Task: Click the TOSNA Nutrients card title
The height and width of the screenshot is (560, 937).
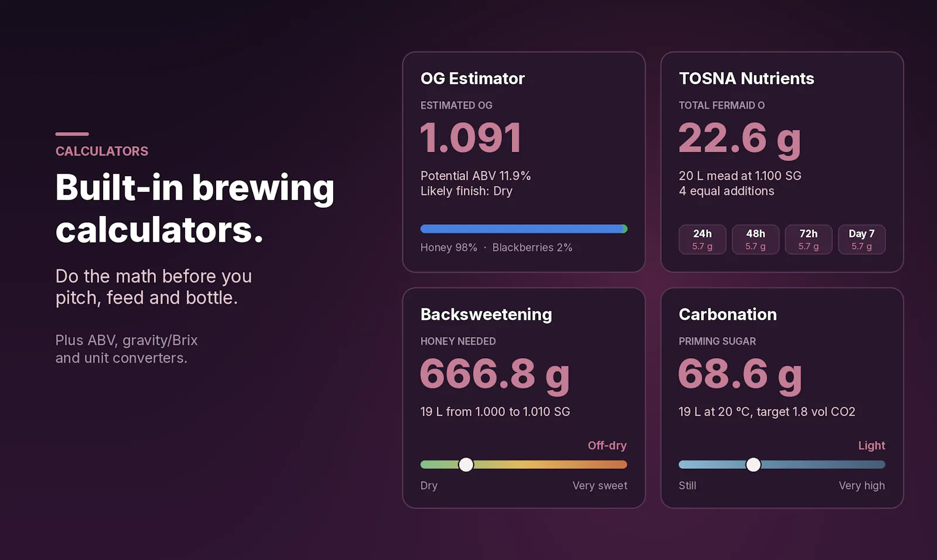Action: (x=746, y=78)
